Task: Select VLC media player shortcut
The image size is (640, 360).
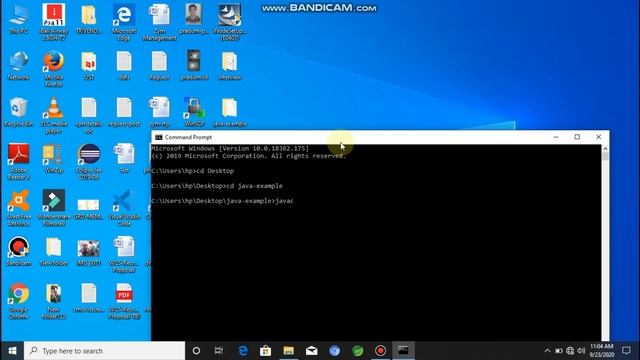Action: (x=53, y=115)
